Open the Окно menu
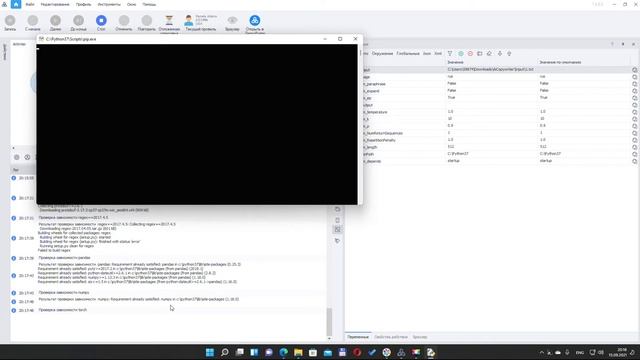640x360 pixels. [x=131, y=4]
